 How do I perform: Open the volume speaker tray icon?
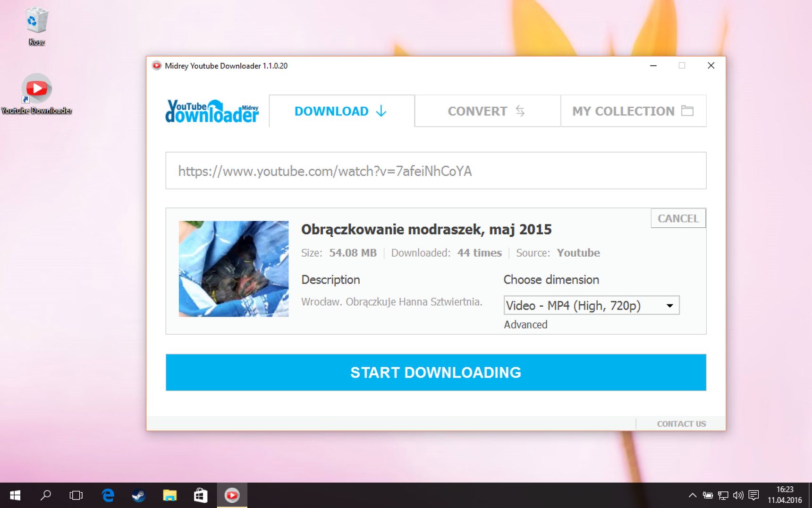[x=738, y=495]
